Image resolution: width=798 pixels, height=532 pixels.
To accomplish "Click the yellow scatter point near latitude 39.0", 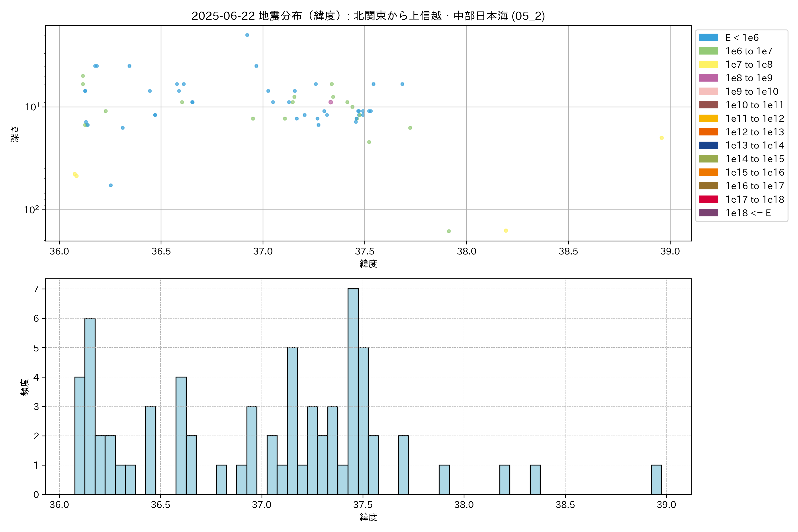I will [x=661, y=138].
